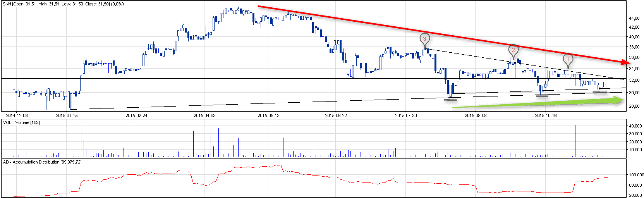Click the tall volume spike in September 2015
Viewport: 644px width, 198px height.
pyautogui.click(x=478, y=141)
